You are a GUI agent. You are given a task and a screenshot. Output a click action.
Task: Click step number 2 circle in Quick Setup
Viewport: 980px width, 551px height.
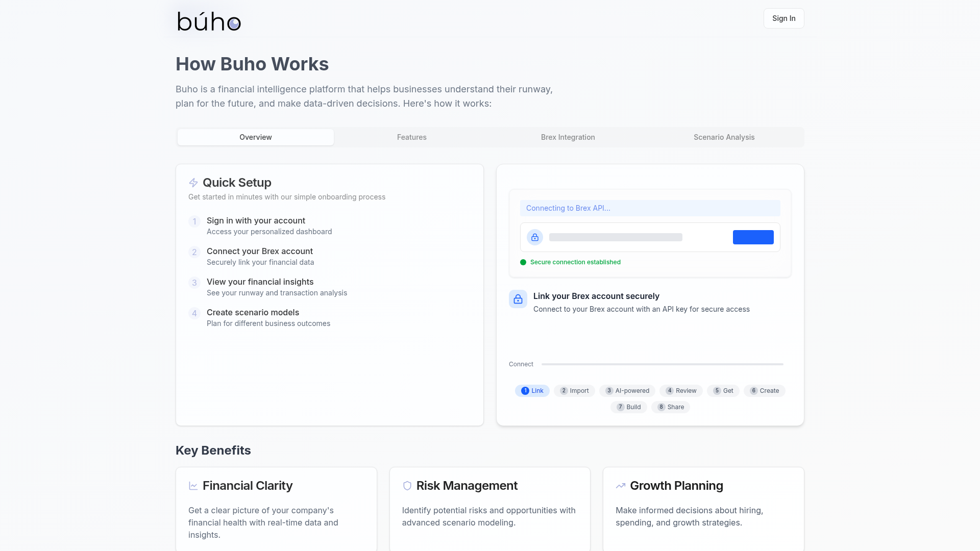coord(194,252)
